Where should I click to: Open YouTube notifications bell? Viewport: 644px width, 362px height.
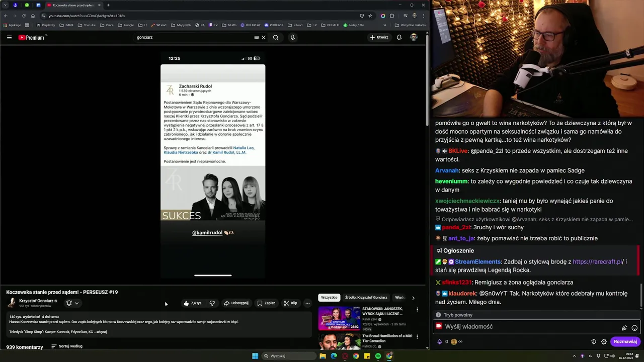pyautogui.click(x=399, y=37)
